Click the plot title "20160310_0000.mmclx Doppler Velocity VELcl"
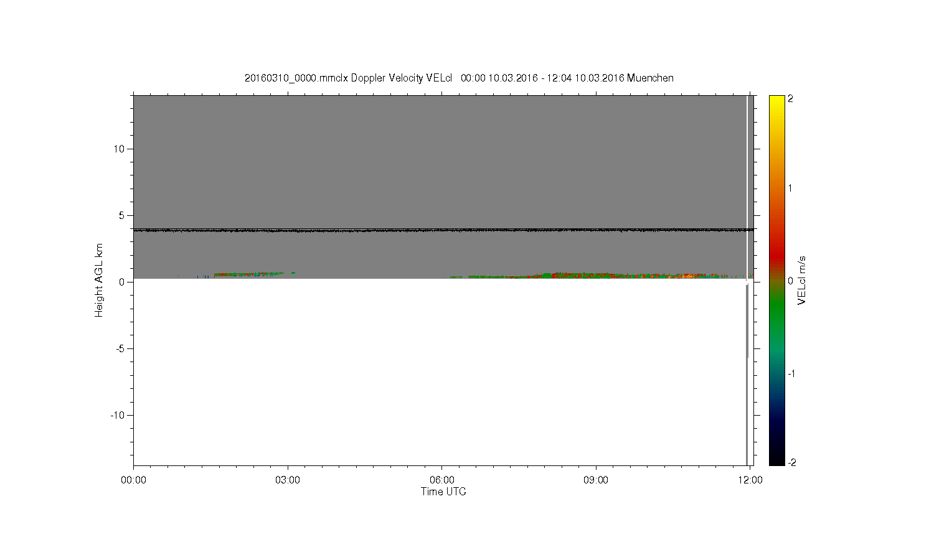The width and height of the screenshot is (934, 560). point(348,78)
